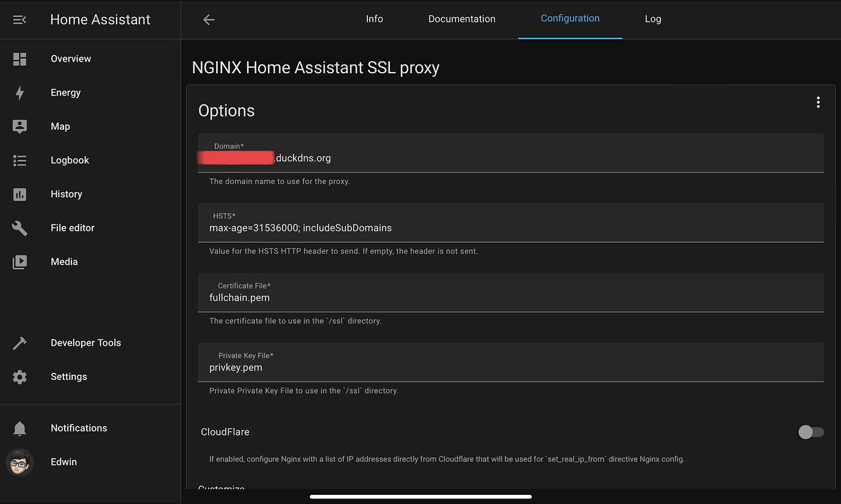Open Edwin's user profile
This screenshot has height=504, width=841.
[63, 462]
